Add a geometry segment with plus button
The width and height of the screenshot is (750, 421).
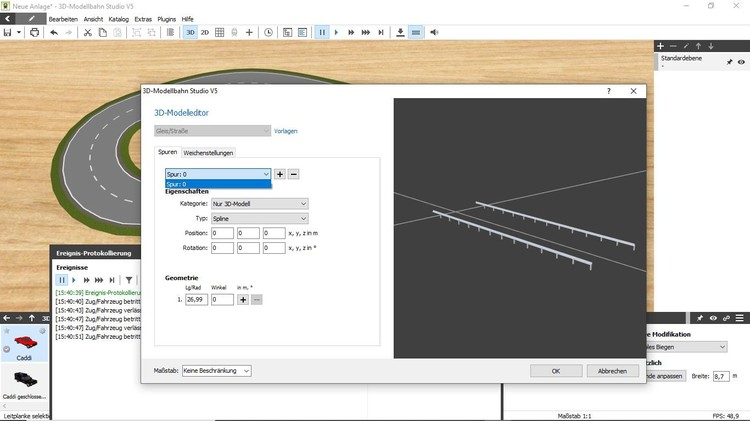[x=243, y=299]
